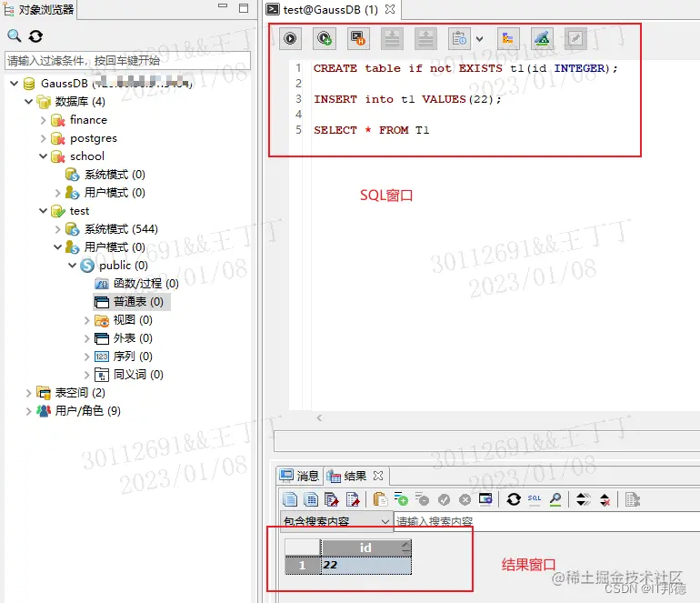The height and width of the screenshot is (603, 700).
Task: Click the schedule clipboard-clock toolbar icon
Action: coord(459,38)
